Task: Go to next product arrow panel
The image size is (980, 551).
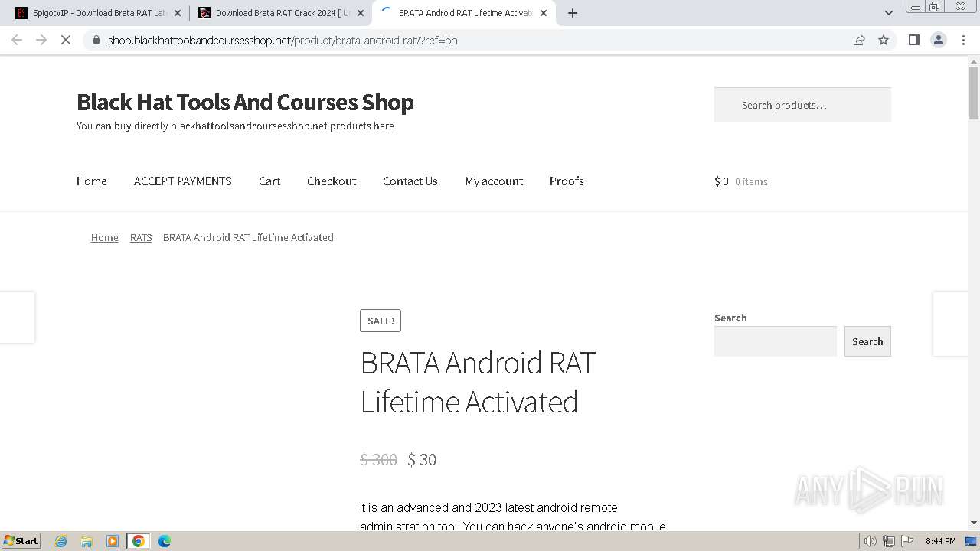Action: [x=950, y=324]
